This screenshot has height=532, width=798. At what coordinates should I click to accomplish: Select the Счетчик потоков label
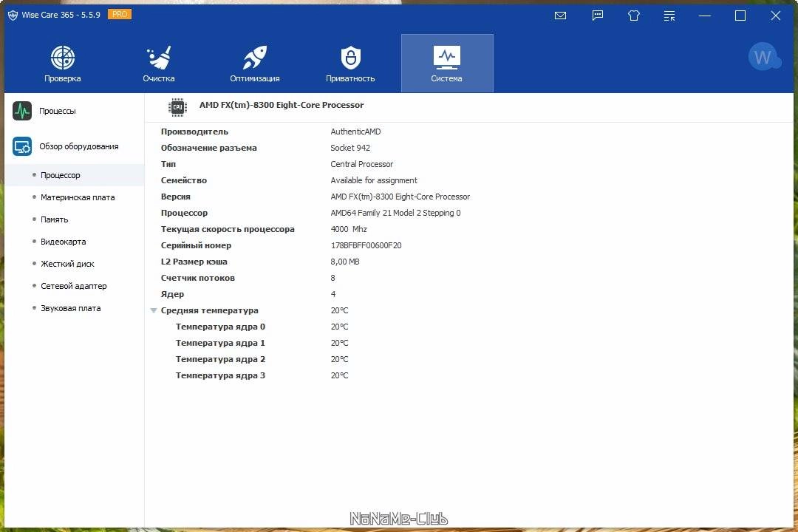point(197,278)
